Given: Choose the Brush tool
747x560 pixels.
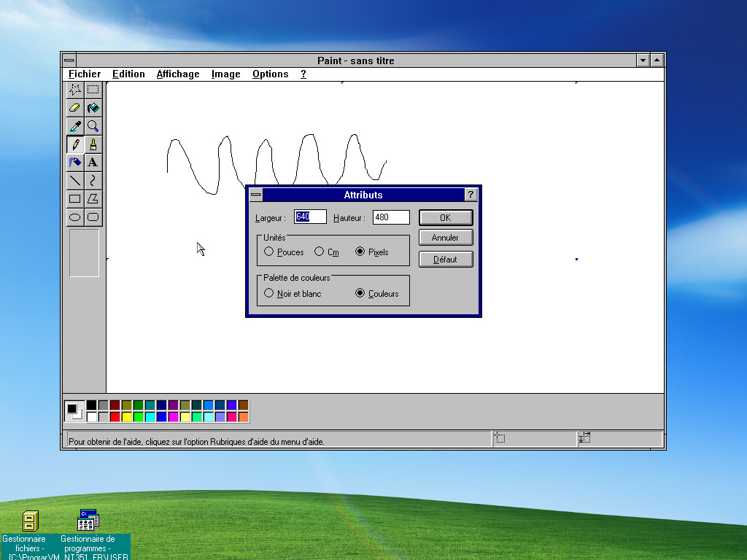Looking at the screenshot, I should (x=93, y=144).
